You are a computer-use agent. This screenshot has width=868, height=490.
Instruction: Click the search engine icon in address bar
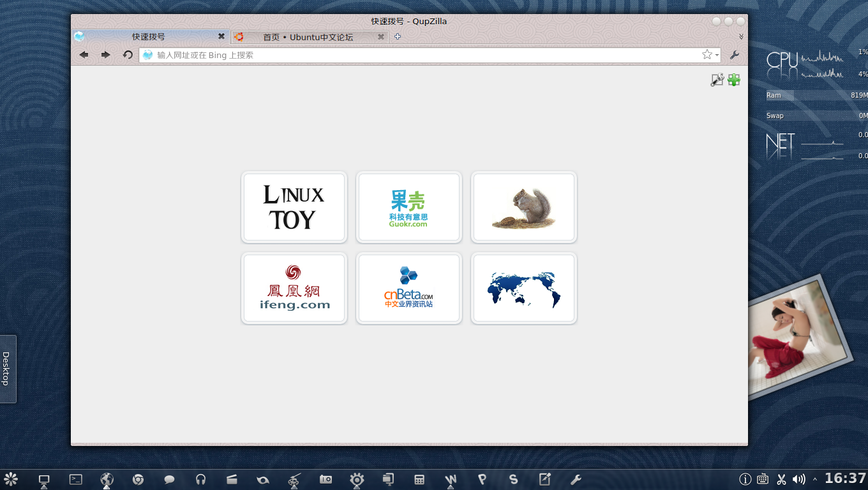[147, 55]
